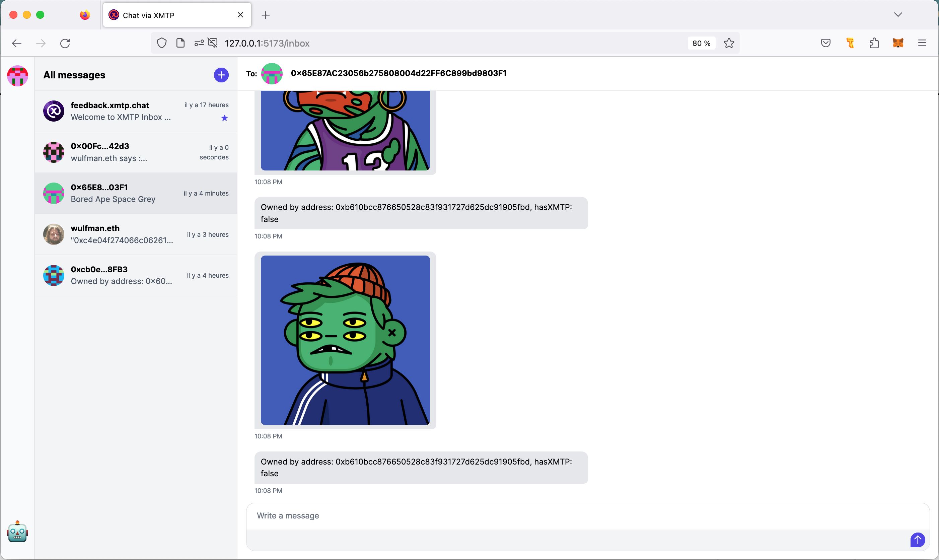Send message with arrow button
The image size is (939, 560).
[x=918, y=540]
